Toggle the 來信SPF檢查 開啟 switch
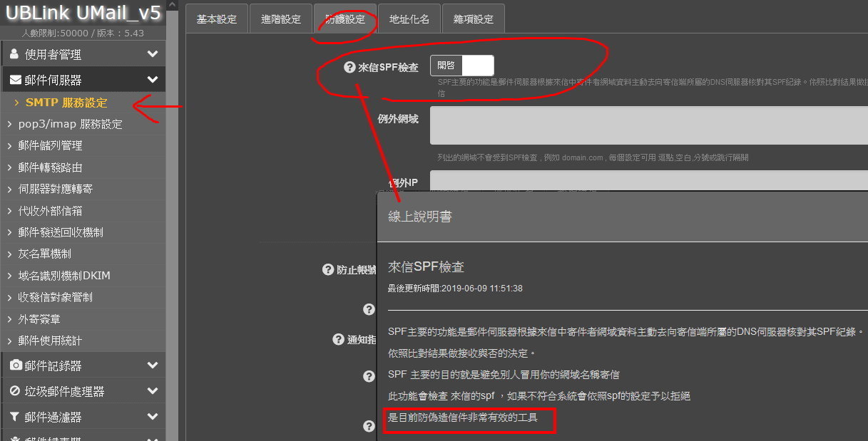Screen dimensions: 868x441 tap(461, 66)
